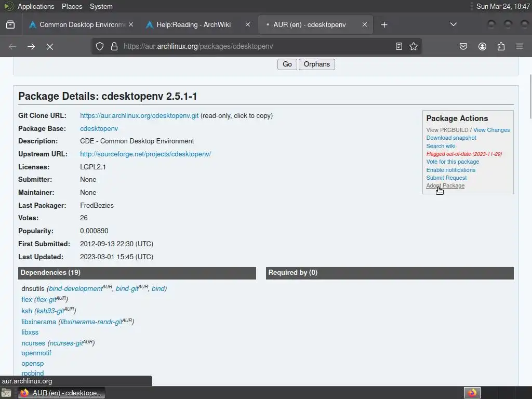532x399 pixels.
Task: Open the sourceforge Upstream URL
Action: click(145, 154)
